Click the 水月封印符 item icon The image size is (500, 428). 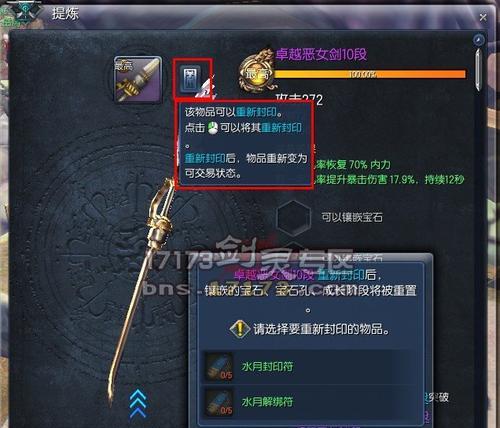click(x=219, y=367)
